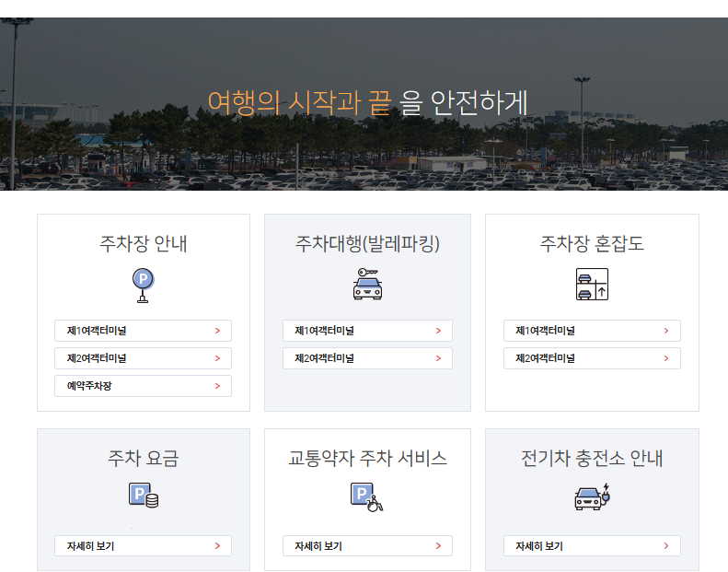Screen dimensions: 728x572
Task: Click the 주차대행(발레파킹) heading
Action: click(367, 243)
